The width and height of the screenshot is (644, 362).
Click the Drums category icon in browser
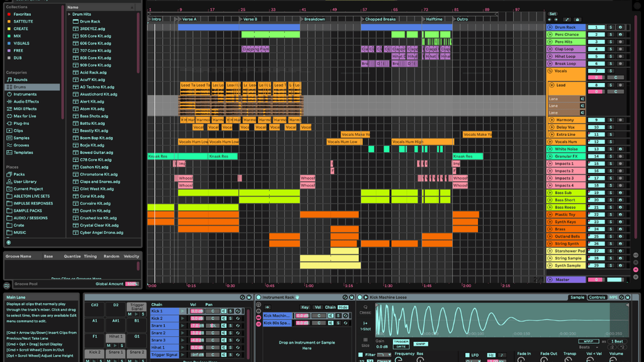click(9, 87)
